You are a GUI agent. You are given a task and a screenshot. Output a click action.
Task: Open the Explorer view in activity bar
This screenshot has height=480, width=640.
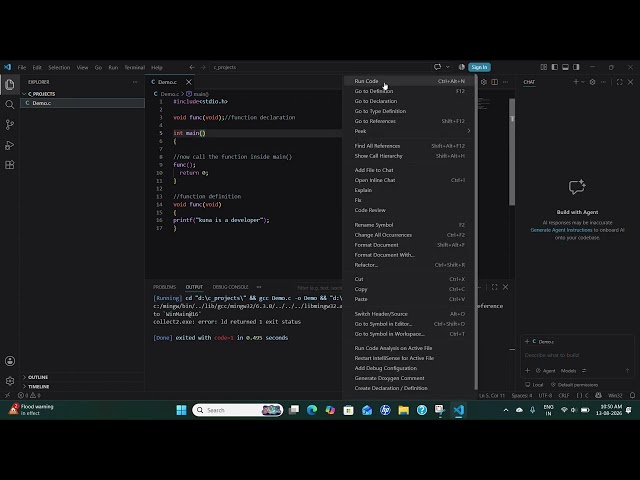10,84
